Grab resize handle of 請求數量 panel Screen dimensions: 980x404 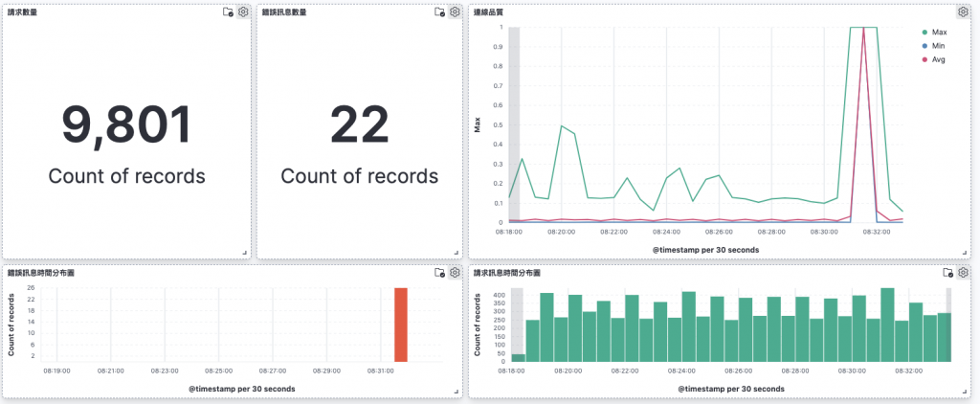[x=245, y=253]
